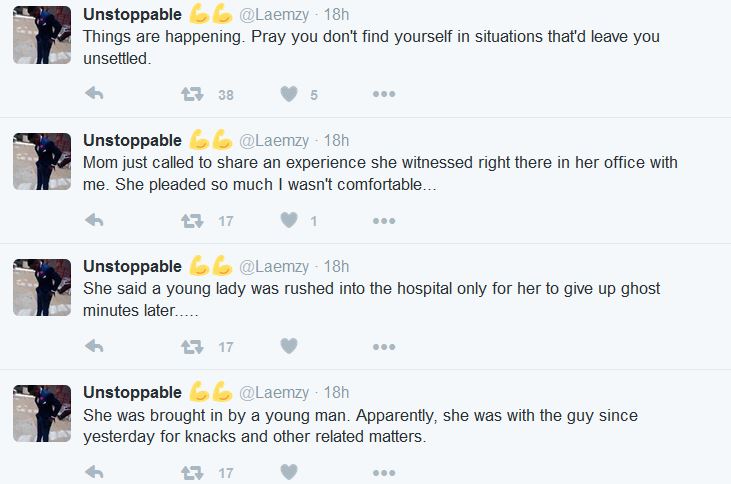
Task: Open more options on 'Mom just called' tweet
Action: click(x=384, y=220)
